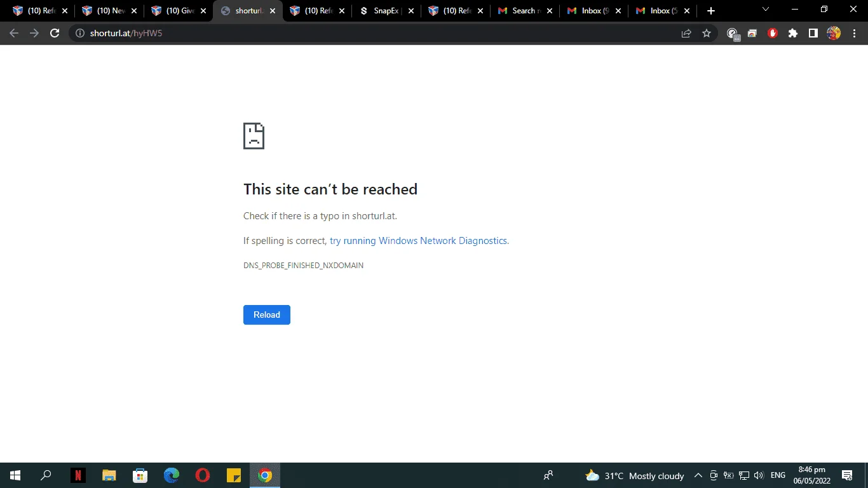Click the browser back arrow
The height and width of the screenshot is (488, 868).
click(x=14, y=33)
